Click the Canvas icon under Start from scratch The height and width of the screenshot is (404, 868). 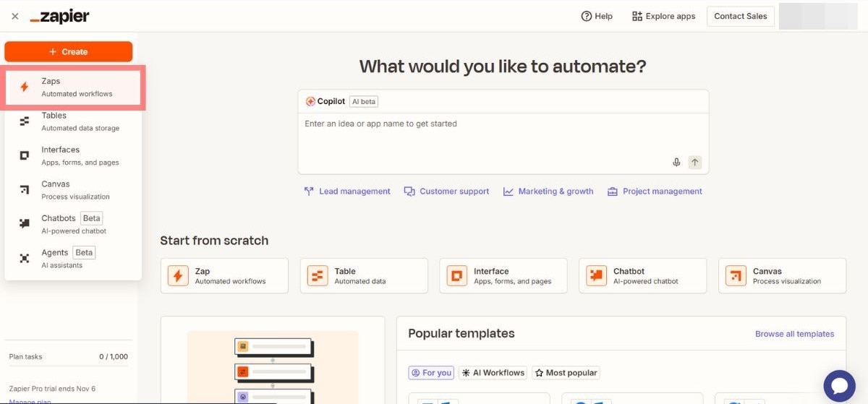tap(736, 276)
